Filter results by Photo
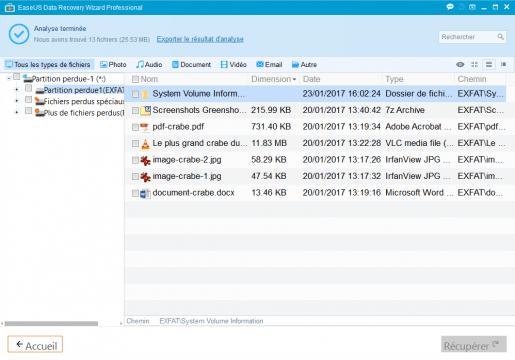The image size is (515, 360). pos(113,65)
